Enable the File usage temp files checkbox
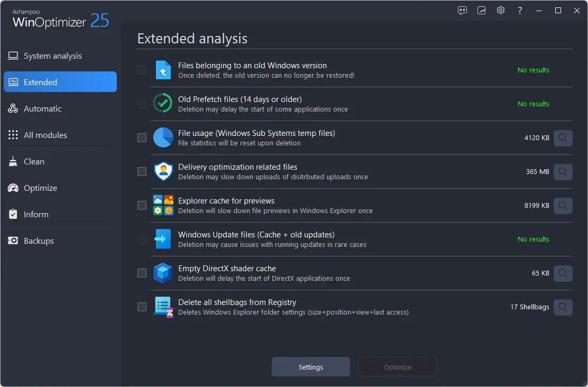Viewport: 588px width, 387px height. (142, 137)
